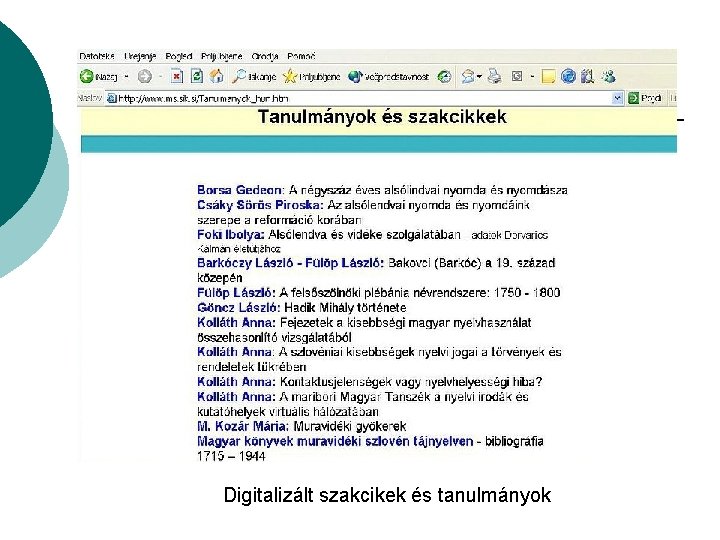
Task: Open the Pogled menu
Action: pos(179,56)
